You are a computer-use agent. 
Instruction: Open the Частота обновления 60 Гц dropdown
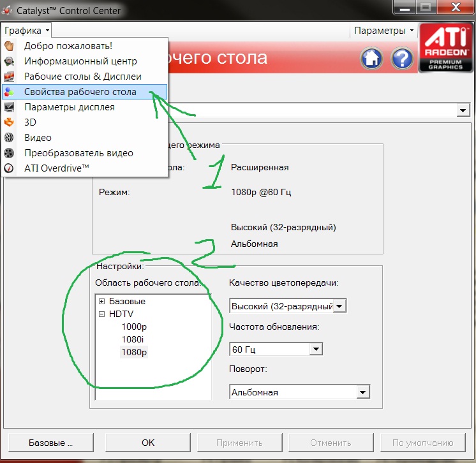coord(316,349)
